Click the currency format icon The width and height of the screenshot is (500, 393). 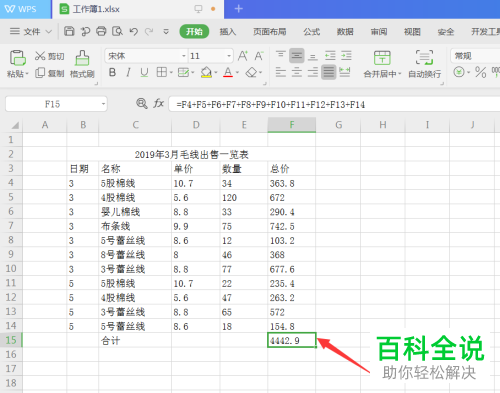coord(459,72)
